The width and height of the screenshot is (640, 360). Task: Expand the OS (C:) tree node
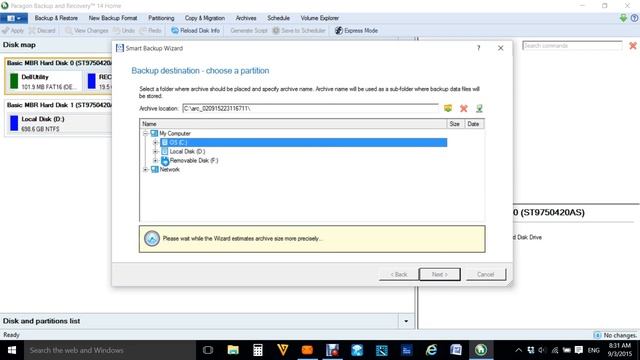[155, 142]
